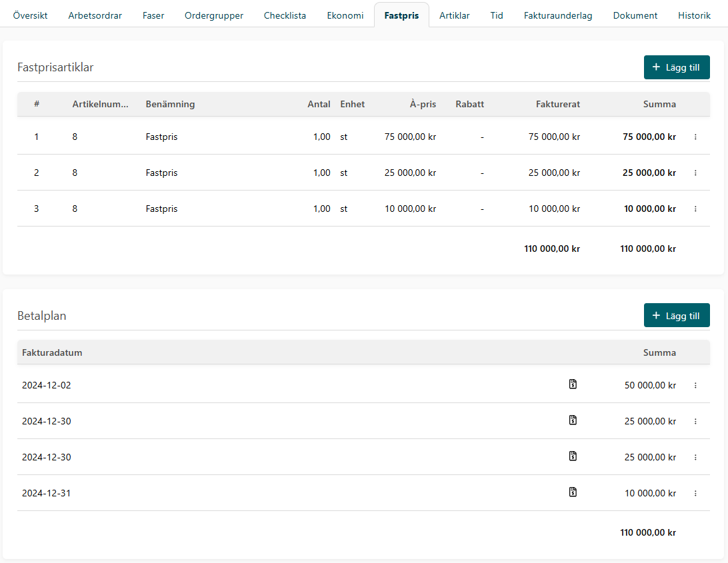Open the Arbetsordrar tab
Image resolution: width=728 pixels, height=563 pixels.
[95, 15]
